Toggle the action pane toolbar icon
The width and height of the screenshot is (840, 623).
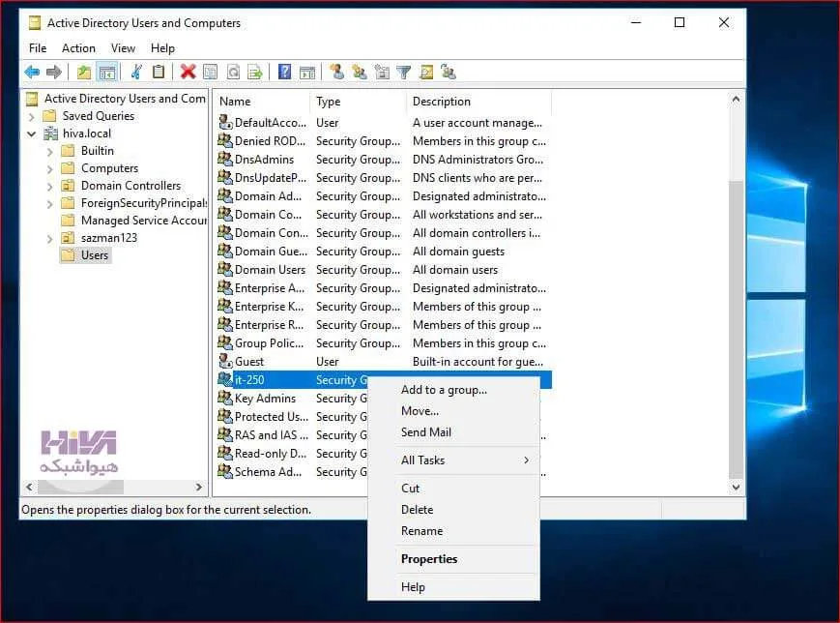(x=307, y=72)
